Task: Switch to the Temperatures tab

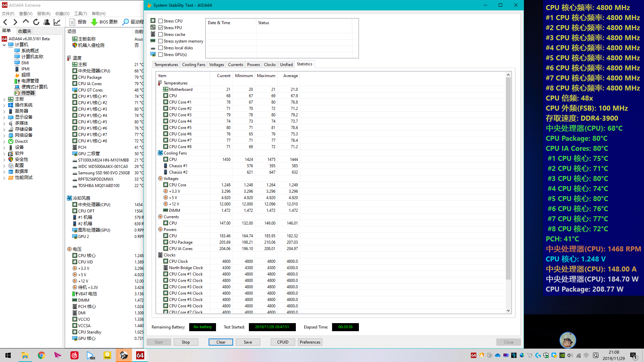Action: click(166, 65)
